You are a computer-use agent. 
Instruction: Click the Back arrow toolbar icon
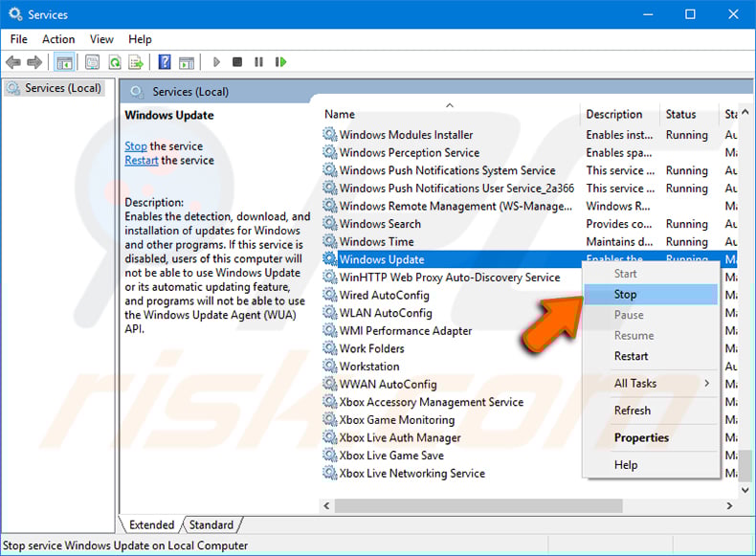point(13,62)
